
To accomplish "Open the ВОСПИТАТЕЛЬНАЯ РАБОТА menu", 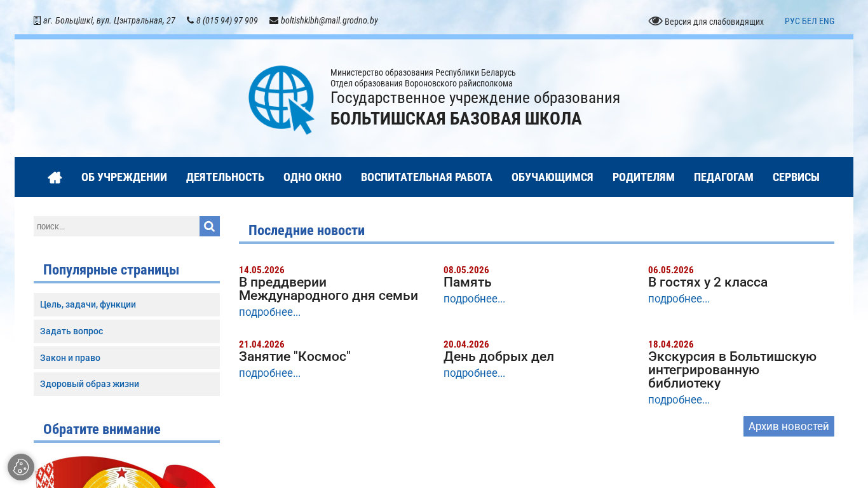I will 426,177.
